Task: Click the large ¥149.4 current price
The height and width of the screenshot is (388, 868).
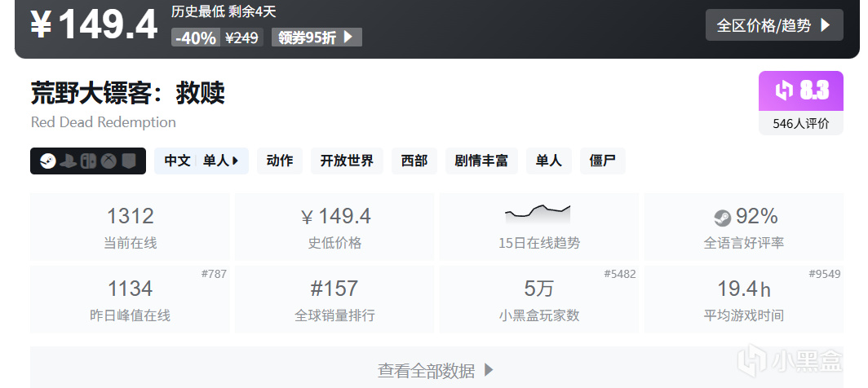Action: pos(94,25)
